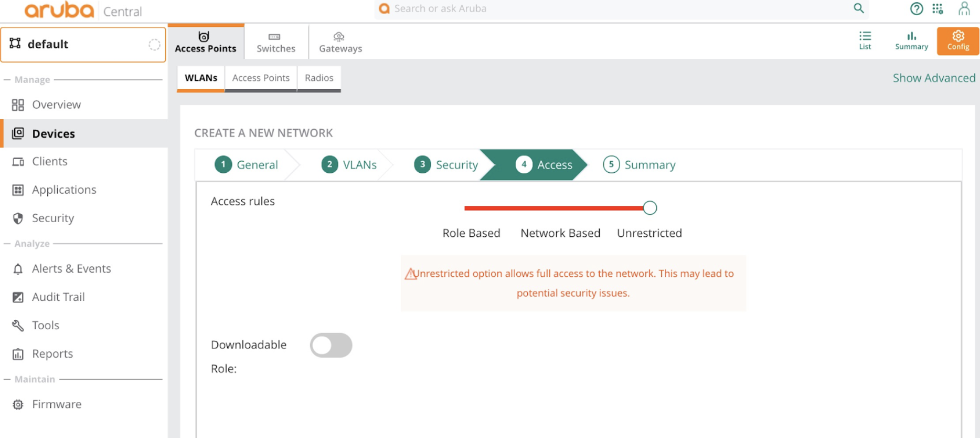Screen dimensions: 980x438
Task: Click the warning triangle icon in the alert
Action: click(410, 274)
